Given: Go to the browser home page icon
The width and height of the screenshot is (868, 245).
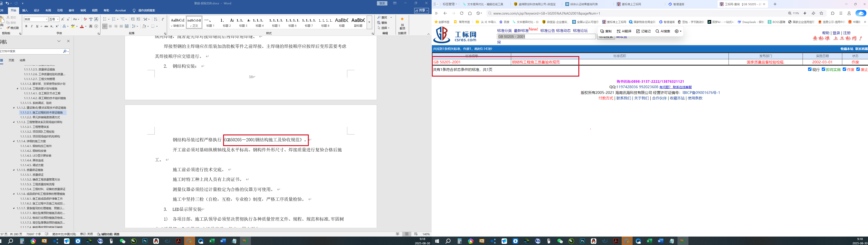Looking at the screenshot, I should 470,13.
